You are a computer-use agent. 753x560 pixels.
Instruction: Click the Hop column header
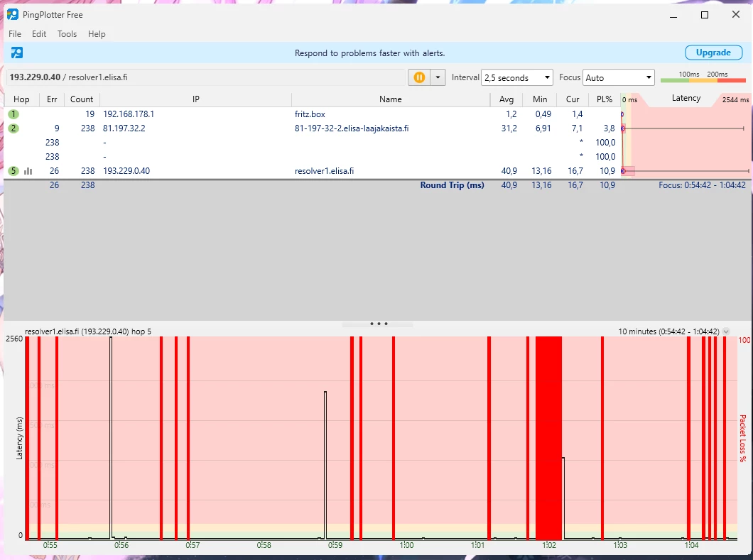pyautogui.click(x=21, y=99)
